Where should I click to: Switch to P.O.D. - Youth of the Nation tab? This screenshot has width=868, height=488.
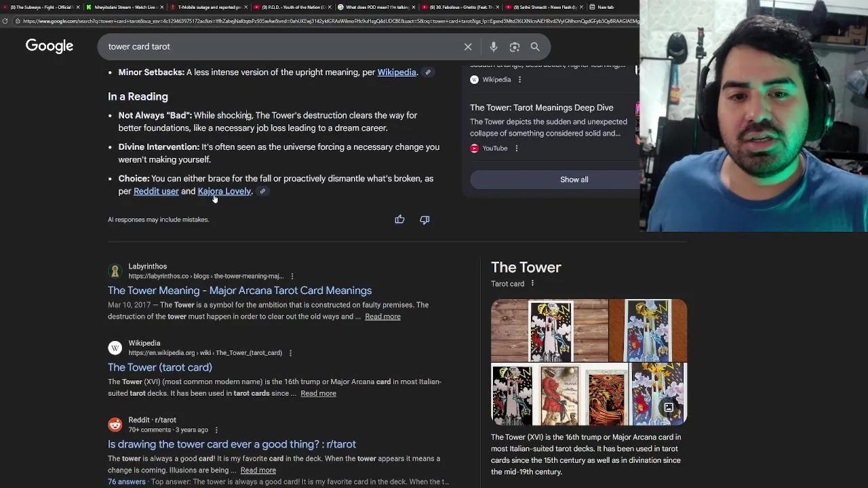tap(292, 7)
